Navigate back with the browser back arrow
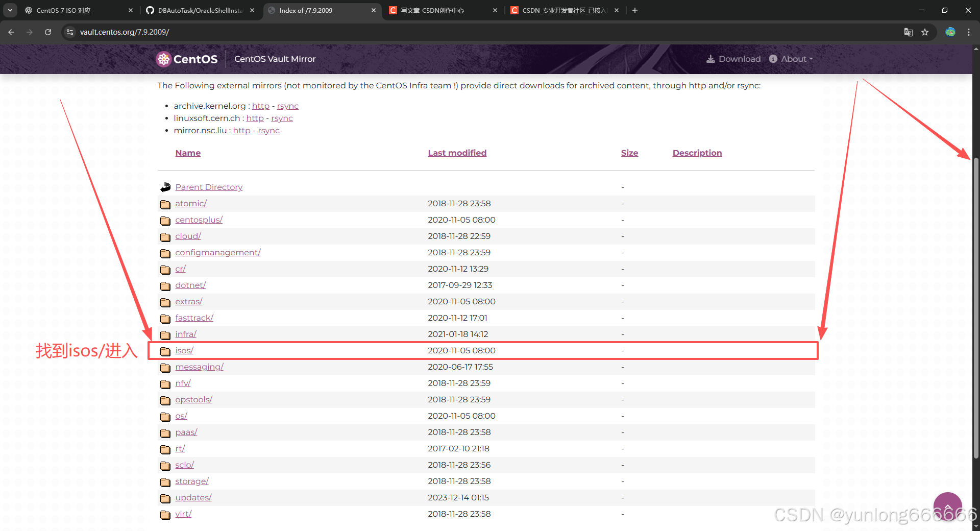 coord(11,32)
